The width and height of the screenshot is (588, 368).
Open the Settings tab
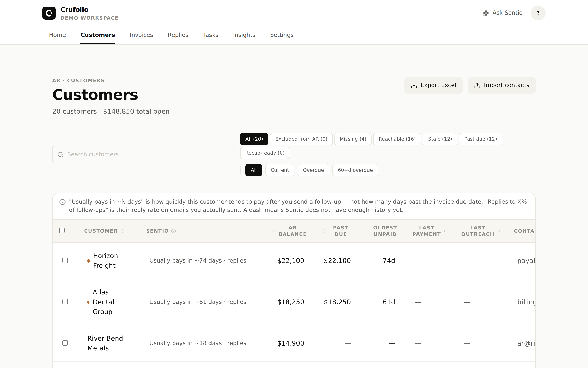point(282,35)
